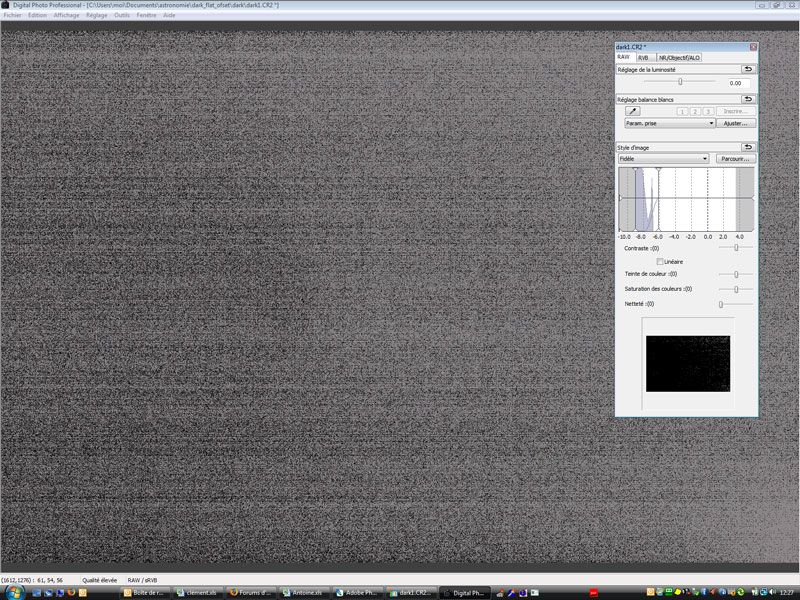
Task: Click the green circular-arrows tray icon
Action: click(740, 592)
